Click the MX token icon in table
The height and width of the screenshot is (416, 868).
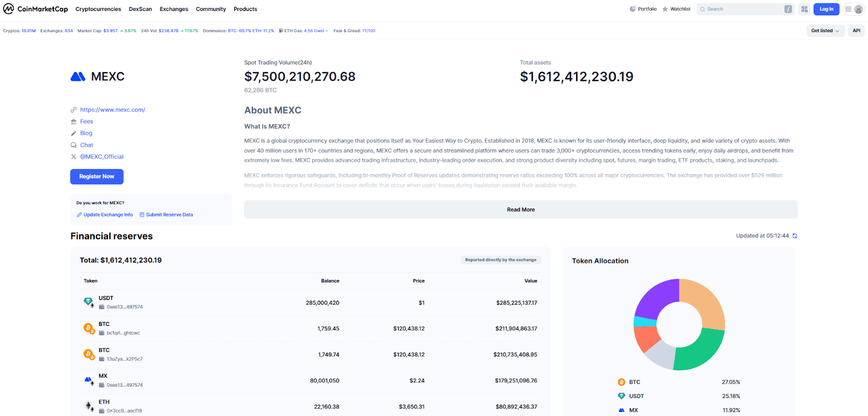(88, 380)
